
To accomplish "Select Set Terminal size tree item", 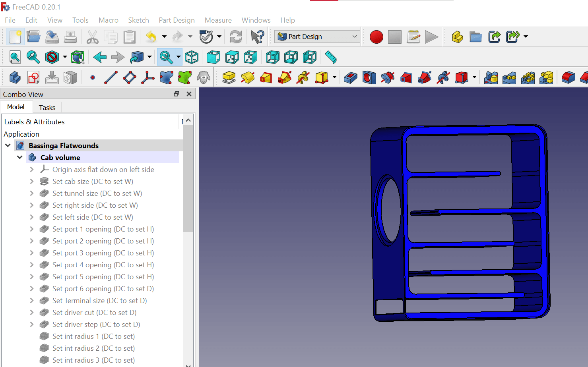I will (99, 301).
